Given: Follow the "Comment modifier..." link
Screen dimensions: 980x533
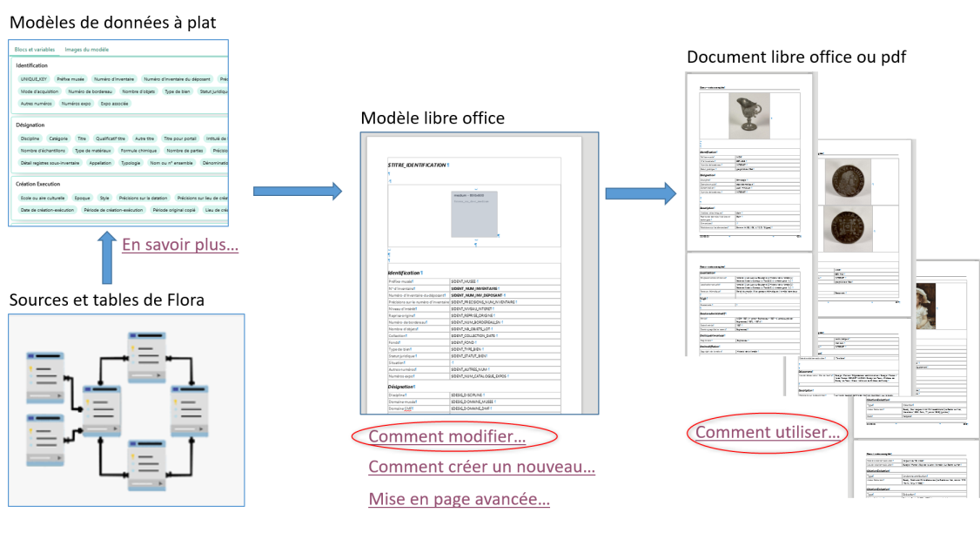Looking at the screenshot, I should pos(446,436).
